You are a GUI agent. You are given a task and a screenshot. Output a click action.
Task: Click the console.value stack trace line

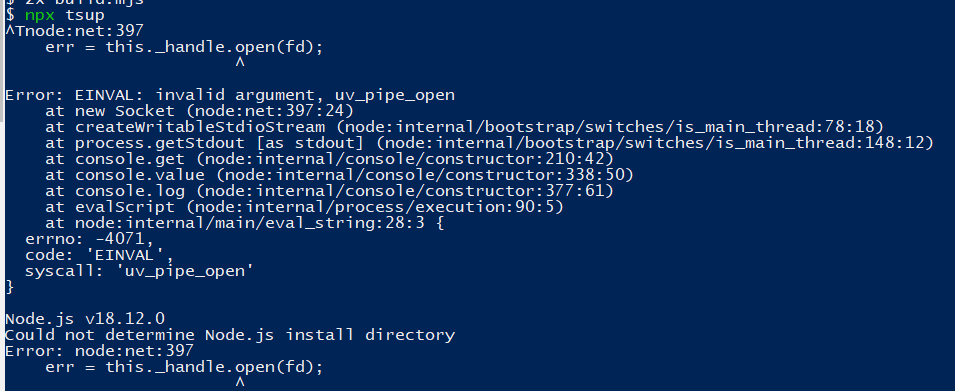[x=339, y=175]
